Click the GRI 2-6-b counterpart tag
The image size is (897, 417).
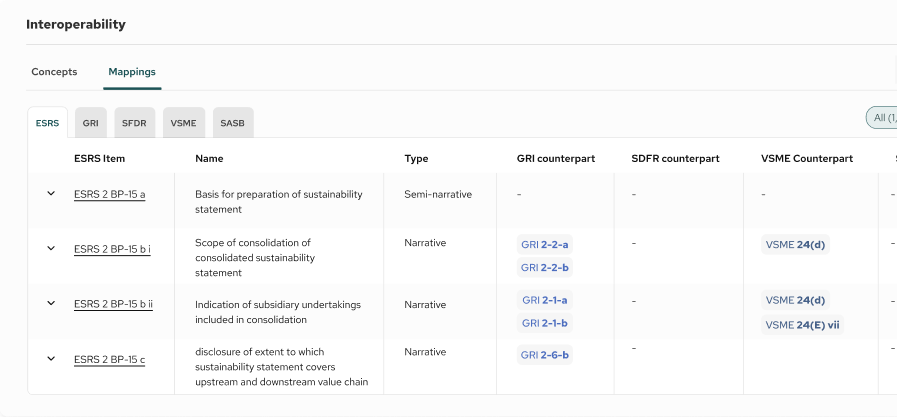[x=545, y=355]
